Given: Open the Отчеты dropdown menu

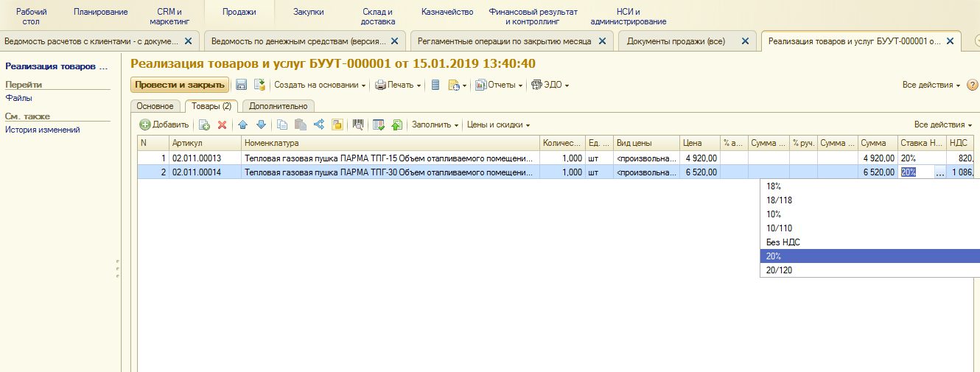Looking at the screenshot, I should (499, 85).
